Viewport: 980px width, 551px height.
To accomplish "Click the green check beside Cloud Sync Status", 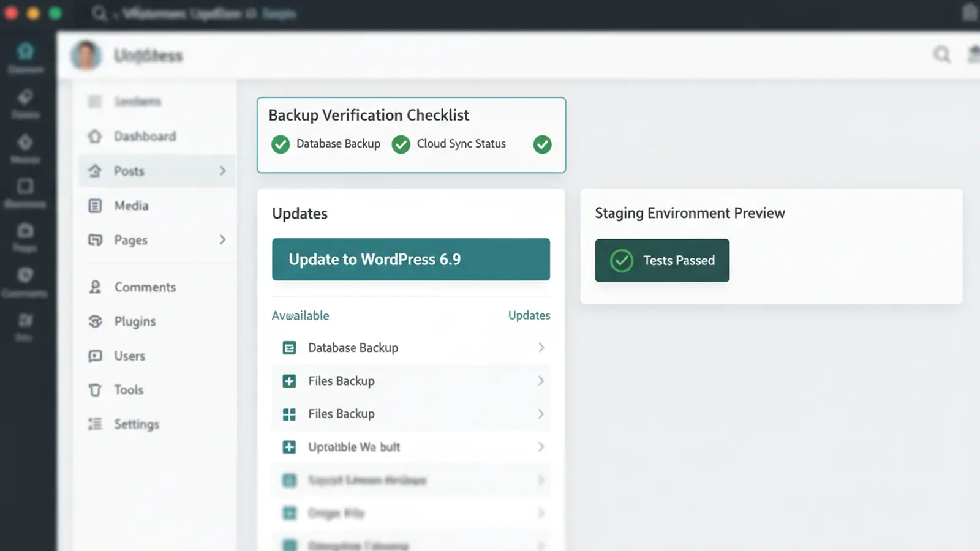I will [x=401, y=144].
